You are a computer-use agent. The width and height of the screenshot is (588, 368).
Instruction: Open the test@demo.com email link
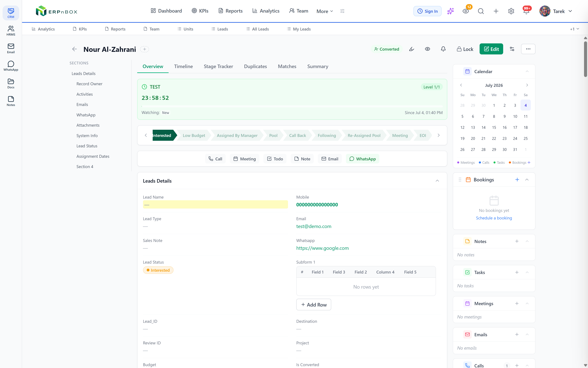[314, 226]
